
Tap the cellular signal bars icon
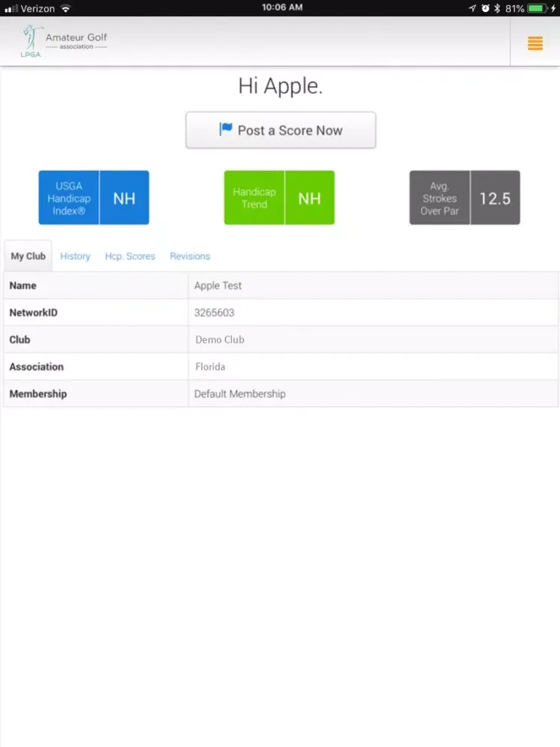coord(11,8)
